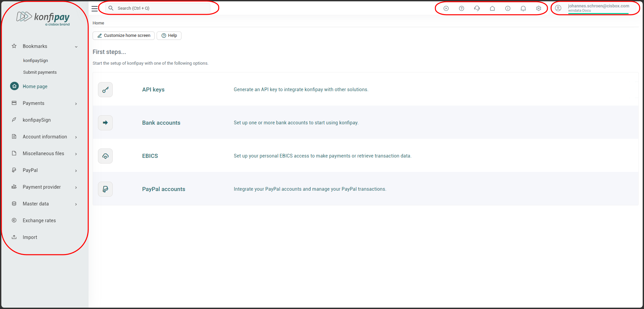Open the Bookmarks menu item
Viewport: 644px width, 309px height.
pos(35,46)
